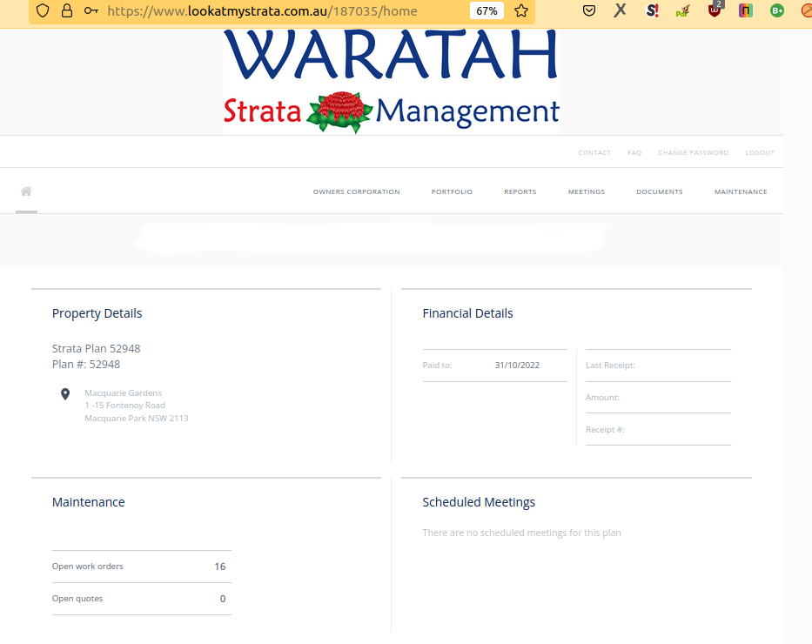
Task: Click the paid-to date 31/10/2022
Action: coord(517,366)
